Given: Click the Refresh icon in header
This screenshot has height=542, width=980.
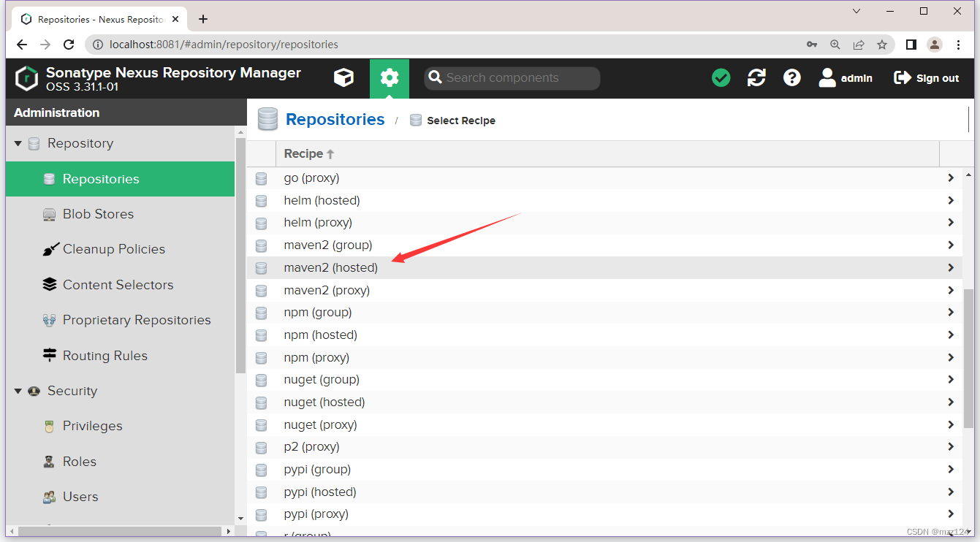Looking at the screenshot, I should [x=756, y=77].
